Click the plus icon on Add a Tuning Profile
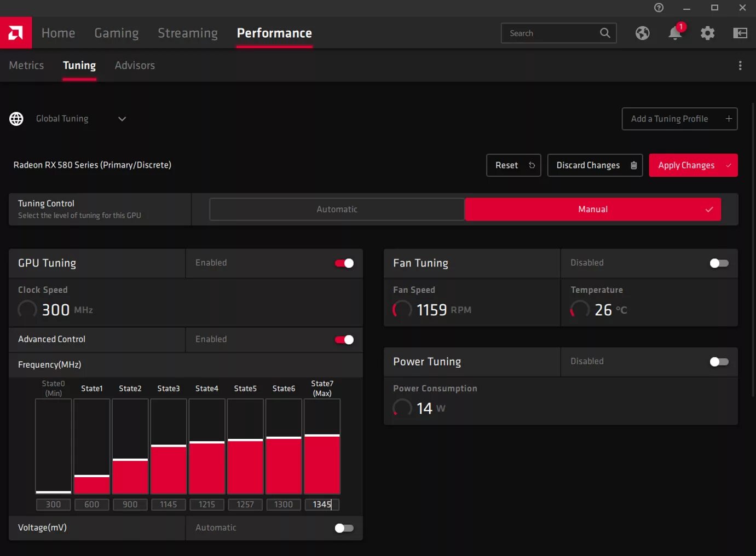This screenshot has height=556, width=756. [x=729, y=119]
